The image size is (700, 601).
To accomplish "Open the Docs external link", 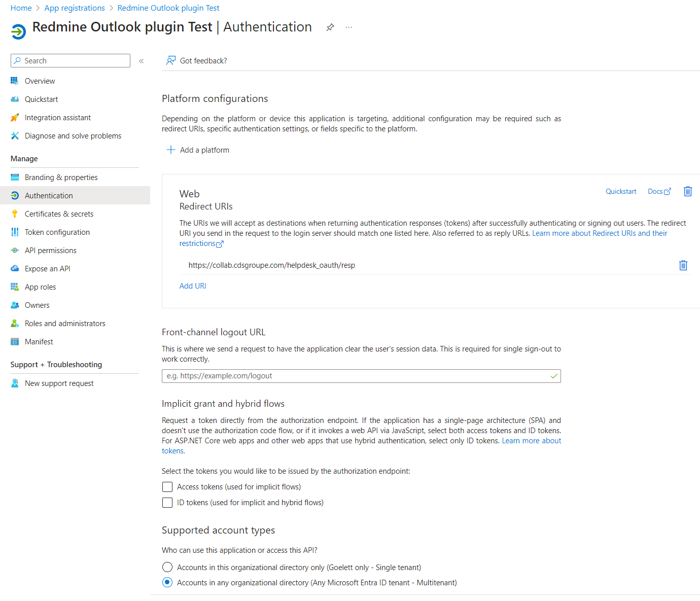I will [x=659, y=191].
